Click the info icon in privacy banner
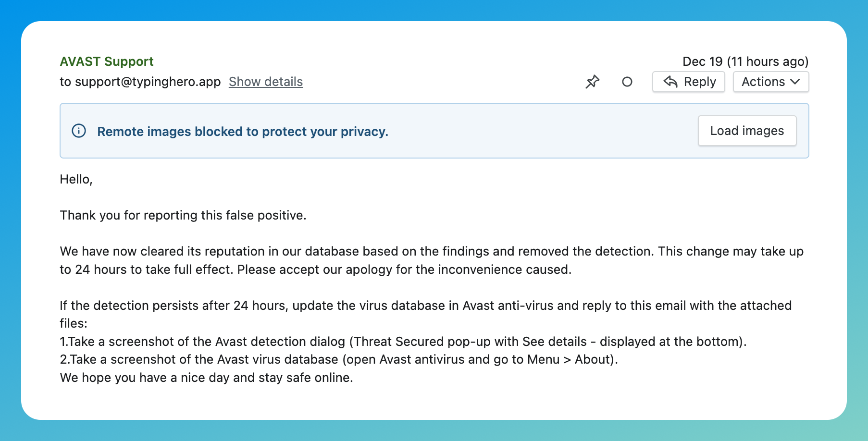Screen dimensions: 868x441 (x=79, y=131)
